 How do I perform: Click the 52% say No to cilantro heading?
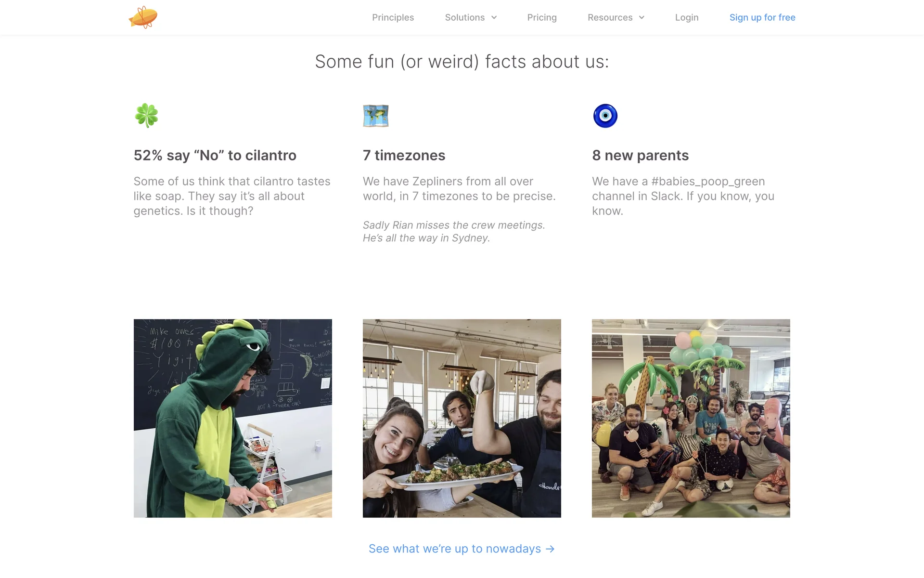click(215, 155)
